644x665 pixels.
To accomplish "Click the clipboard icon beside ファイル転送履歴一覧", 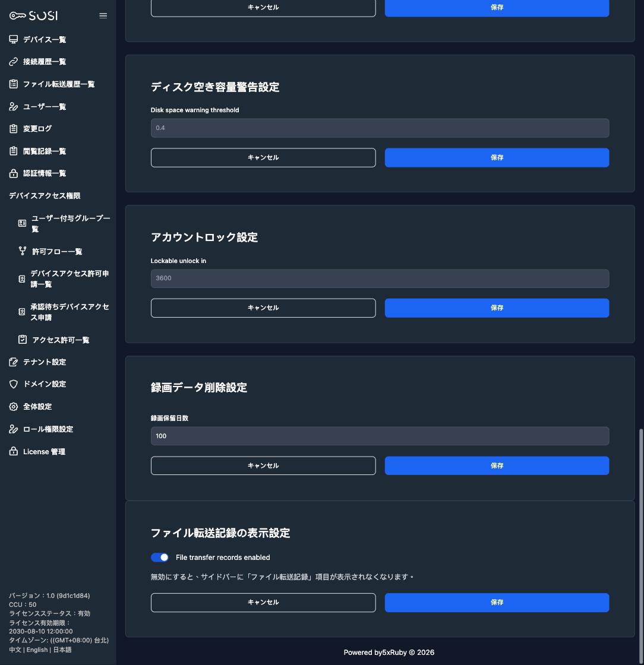I will click(14, 84).
